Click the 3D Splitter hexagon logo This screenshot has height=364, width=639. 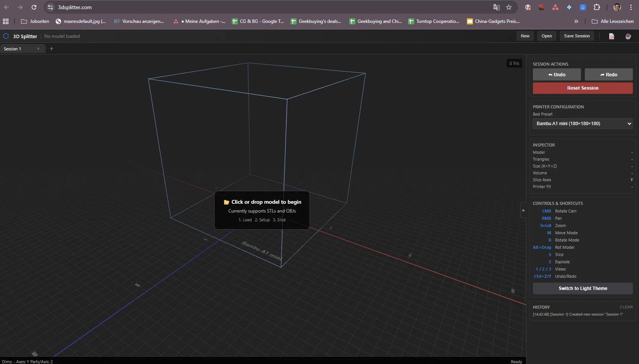(x=6, y=36)
